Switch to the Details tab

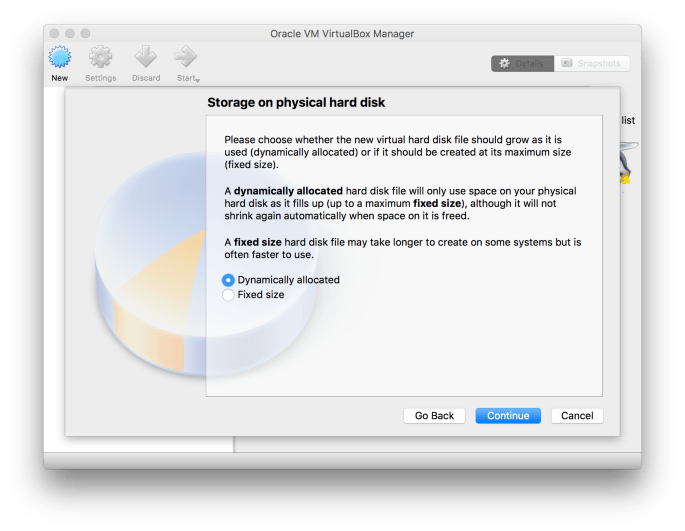tap(522, 63)
